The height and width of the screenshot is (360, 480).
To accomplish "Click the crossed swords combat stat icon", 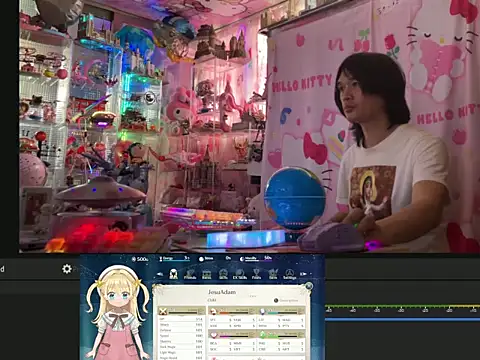I will click(x=163, y=312).
